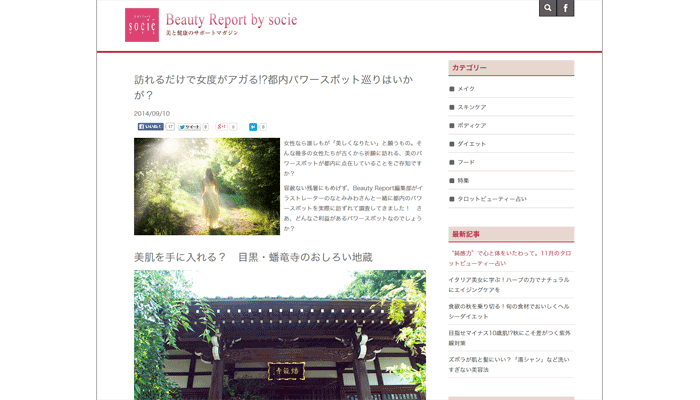Go to the ボディケア category
This screenshot has width=700, height=400.
(471, 125)
